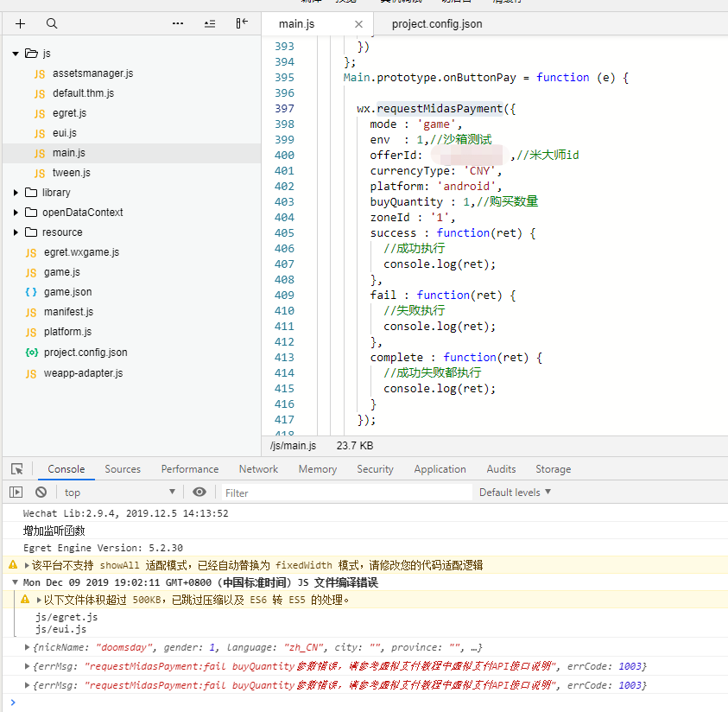The image size is (728, 712).
Task: Open the 'top' context dropdown
Action: pyautogui.click(x=119, y=492)
